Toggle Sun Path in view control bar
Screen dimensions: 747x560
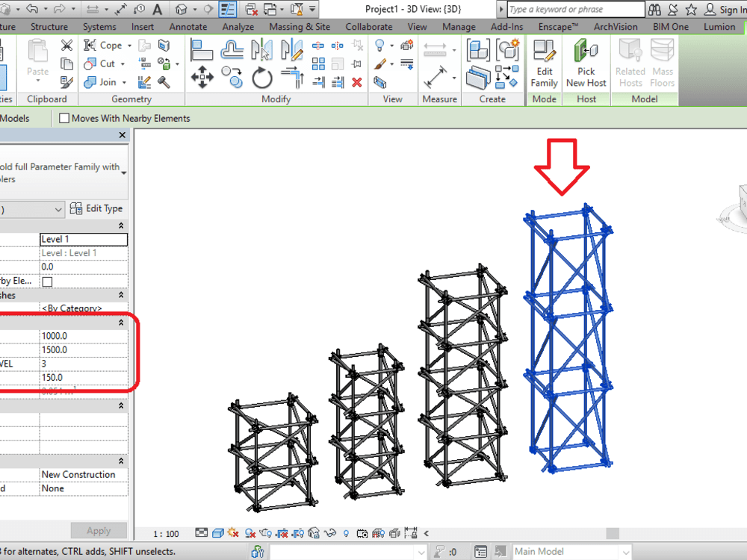[233, 533]
